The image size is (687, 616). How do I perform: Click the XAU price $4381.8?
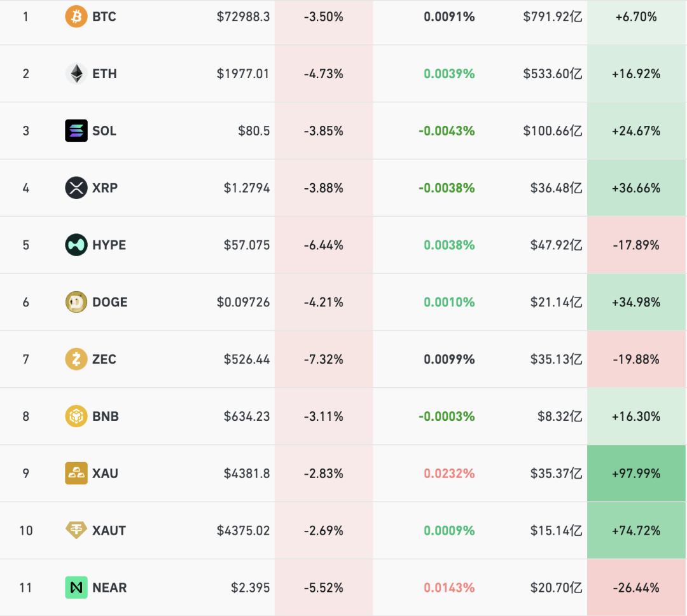pos(247,473)
